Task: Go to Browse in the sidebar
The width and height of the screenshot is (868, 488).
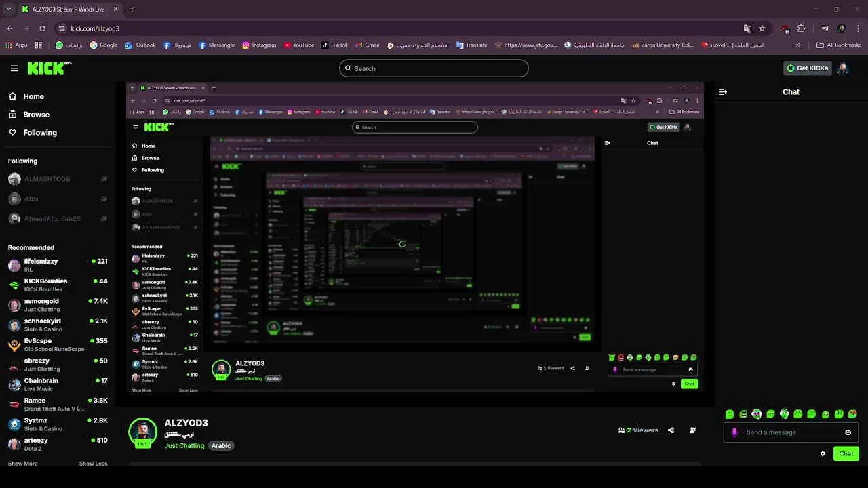Action: pyautogui.click(x=29, y=115)
